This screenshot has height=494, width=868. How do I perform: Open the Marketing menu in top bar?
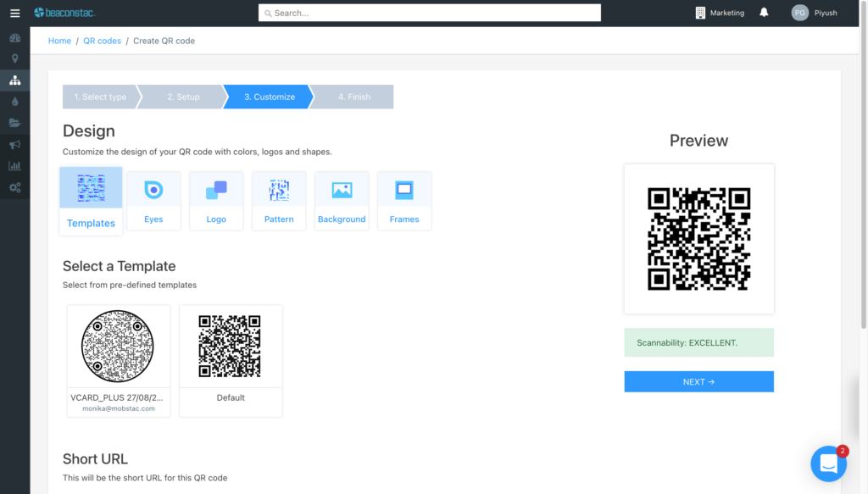719,12
